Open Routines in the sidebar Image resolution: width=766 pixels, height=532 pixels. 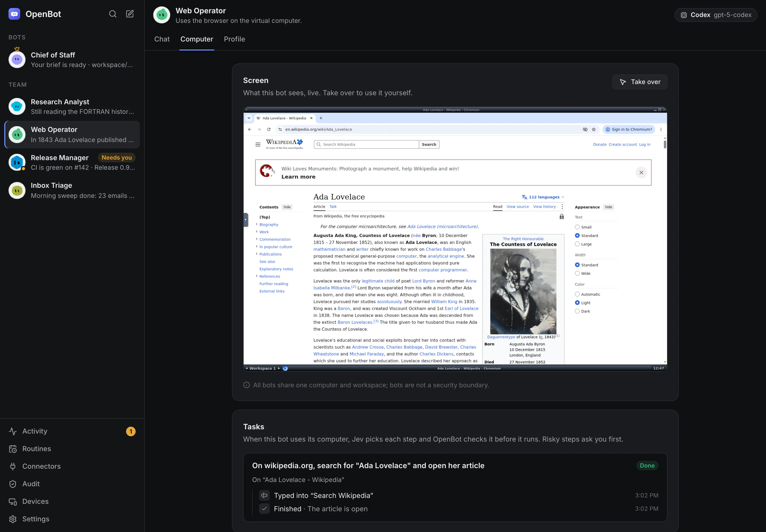[x=72, y=449]
